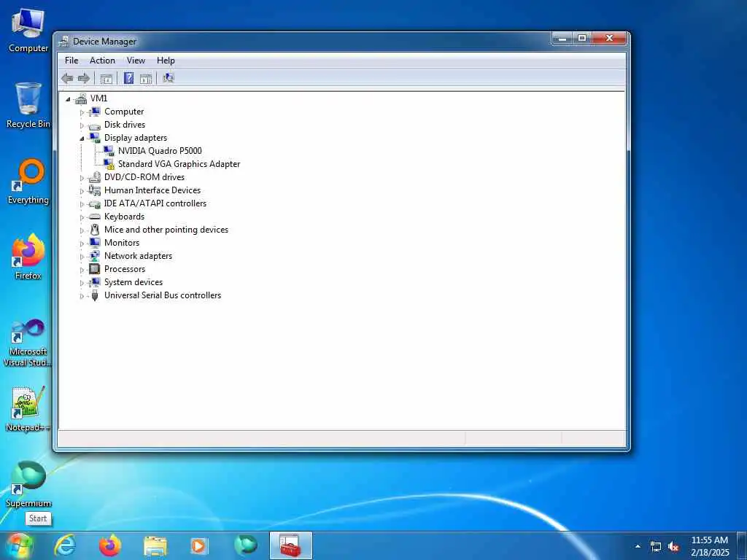Open Windows Explorer from taskbar
This screenshot has height=560, width=747.
tap(155, 545)
